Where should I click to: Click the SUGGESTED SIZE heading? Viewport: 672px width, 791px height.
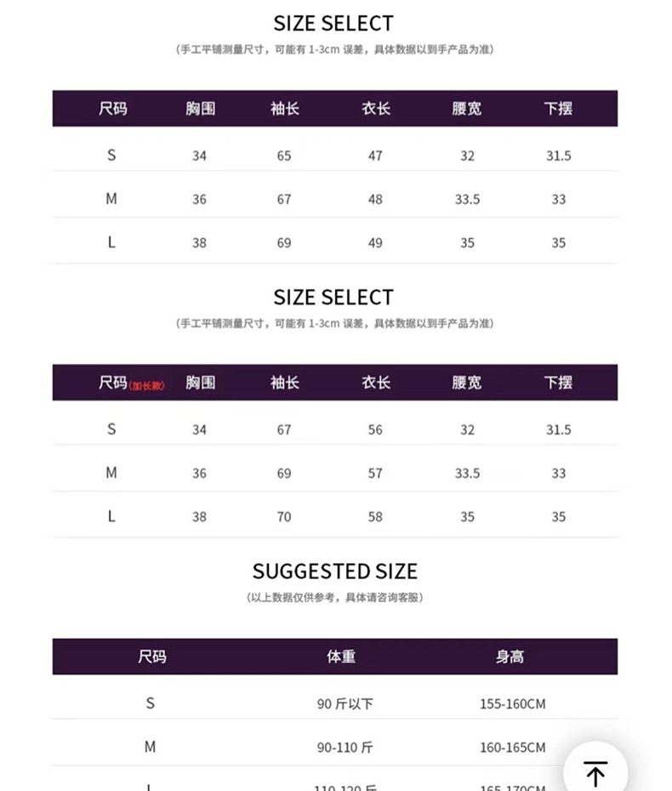[335, 572]
